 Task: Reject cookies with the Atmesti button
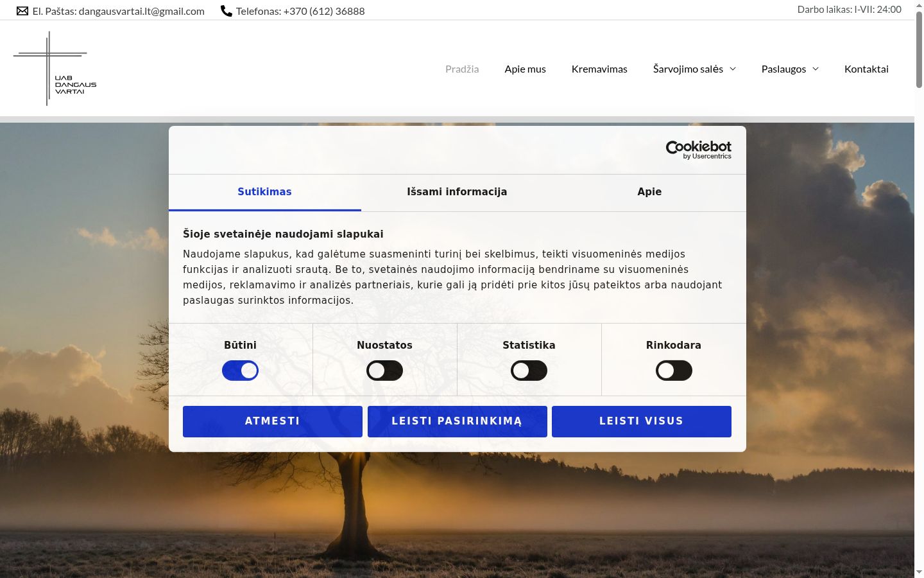pyautogui.click(x=273, y=421)
